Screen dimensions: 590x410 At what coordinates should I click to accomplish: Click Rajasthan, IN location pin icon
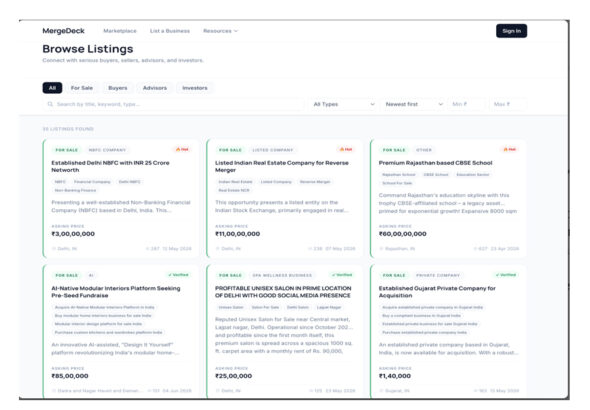[381, 249]
